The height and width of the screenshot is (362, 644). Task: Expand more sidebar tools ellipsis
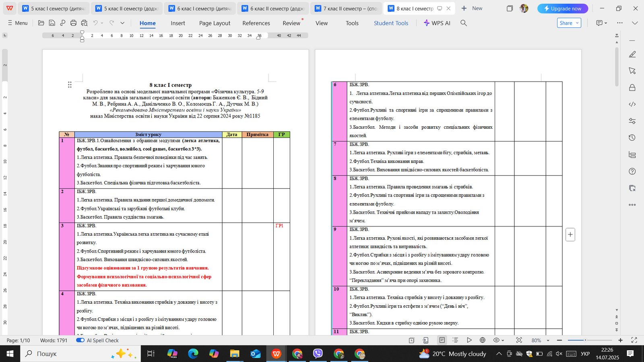[x=632, y=205]
